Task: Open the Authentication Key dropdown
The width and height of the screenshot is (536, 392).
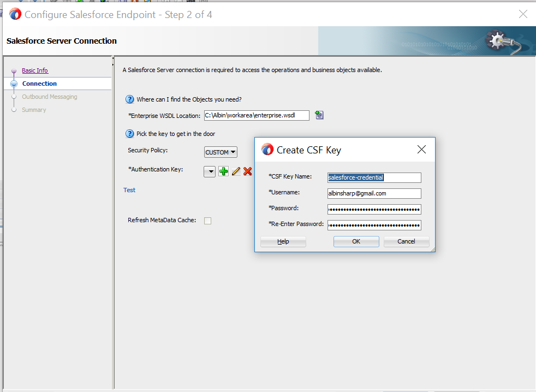Action: (x=210, y=171)
